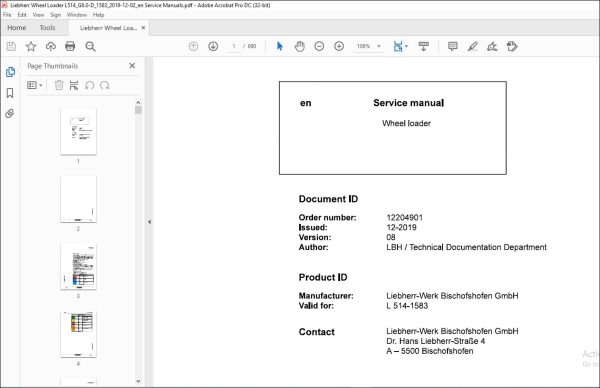Toggle the Attachments paperclip panel

tap(10, 113)
